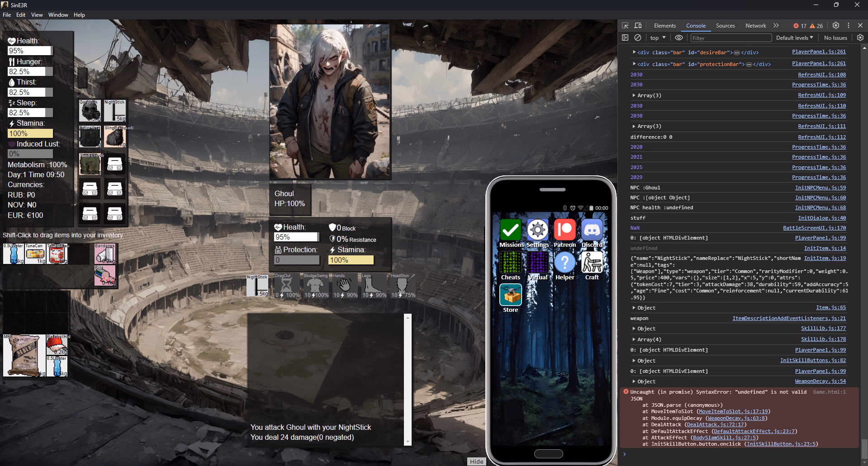Switch to the Network tab
The image size is (868, 466).
click(756, 26)
